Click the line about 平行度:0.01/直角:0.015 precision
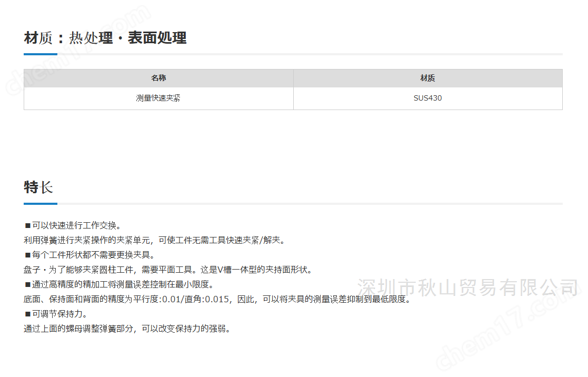This screenshot has width=588, height=377. pyautogui.click(x=217, y=299)
